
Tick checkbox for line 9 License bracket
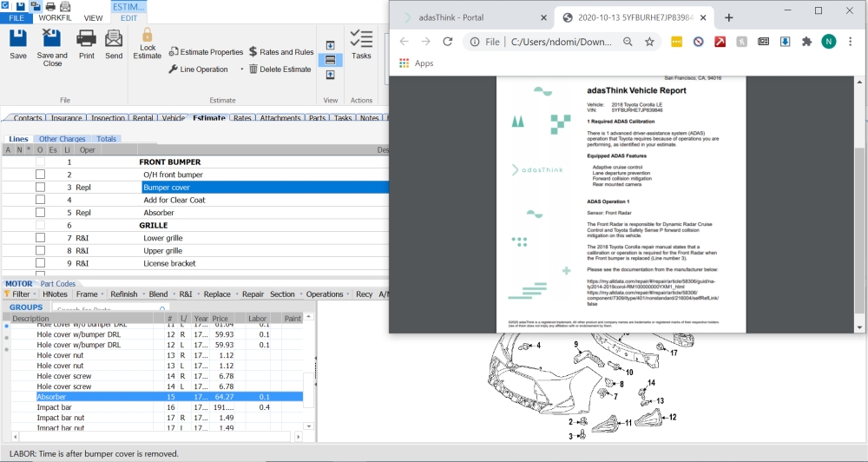click(x=40, y=263)
